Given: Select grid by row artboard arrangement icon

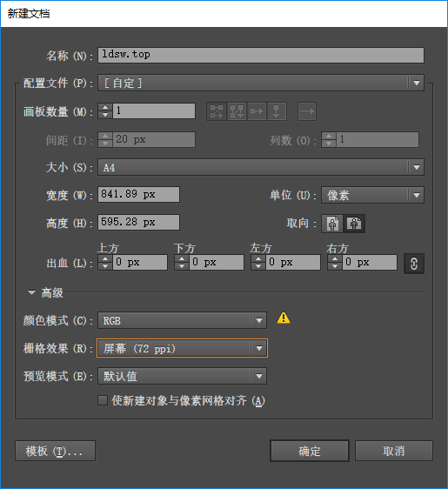Looking at the screenshot, I should pos(217,111).
